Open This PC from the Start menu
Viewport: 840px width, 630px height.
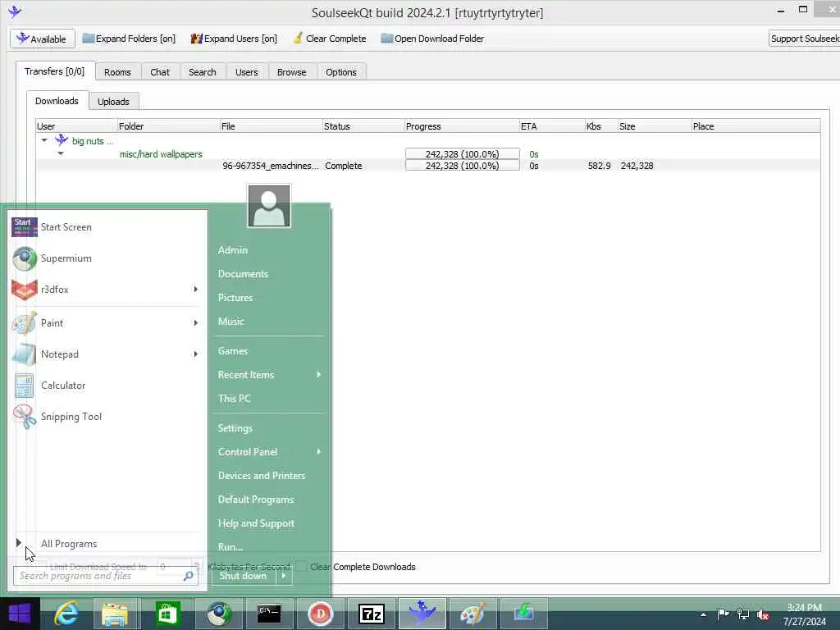269,399
